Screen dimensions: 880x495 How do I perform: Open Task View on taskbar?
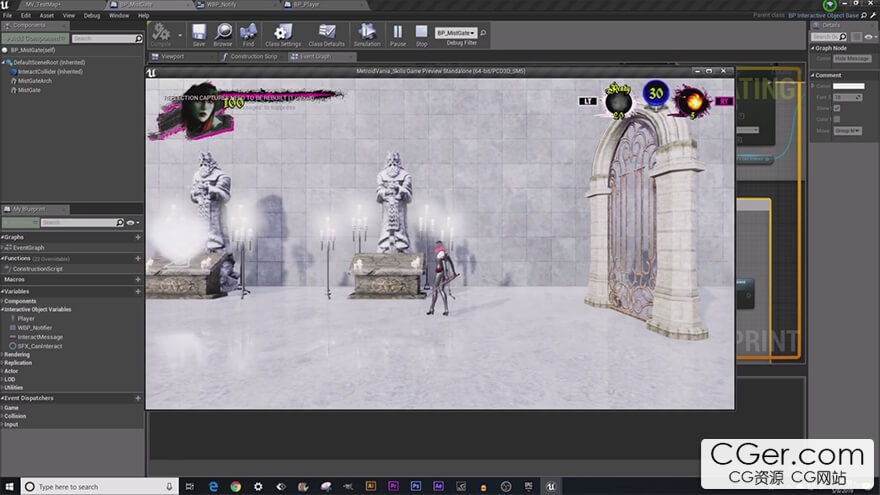[x=190, y=487]
